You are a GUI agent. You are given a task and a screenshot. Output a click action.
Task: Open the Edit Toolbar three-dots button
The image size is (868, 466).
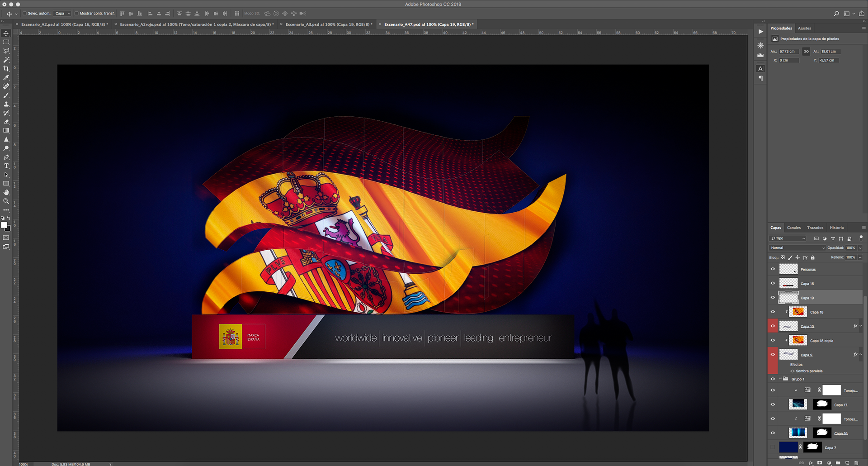[x=6, y=210]
